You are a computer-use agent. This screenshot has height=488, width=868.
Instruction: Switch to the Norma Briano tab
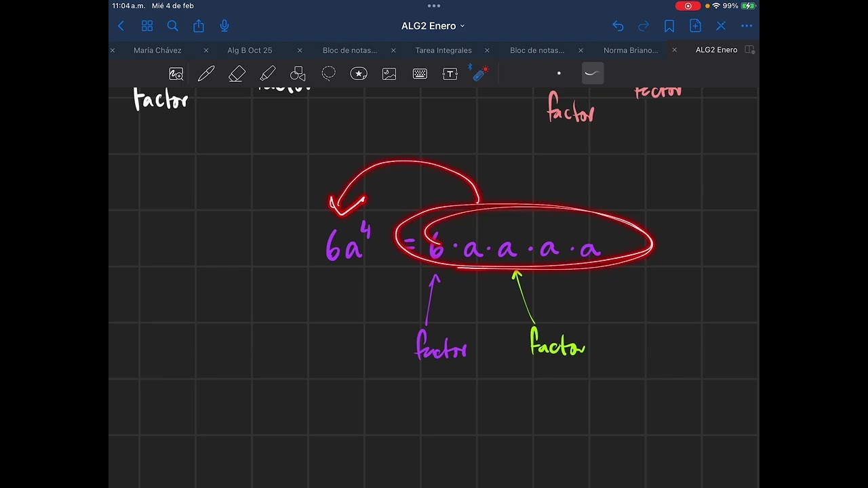pos(631,50)
